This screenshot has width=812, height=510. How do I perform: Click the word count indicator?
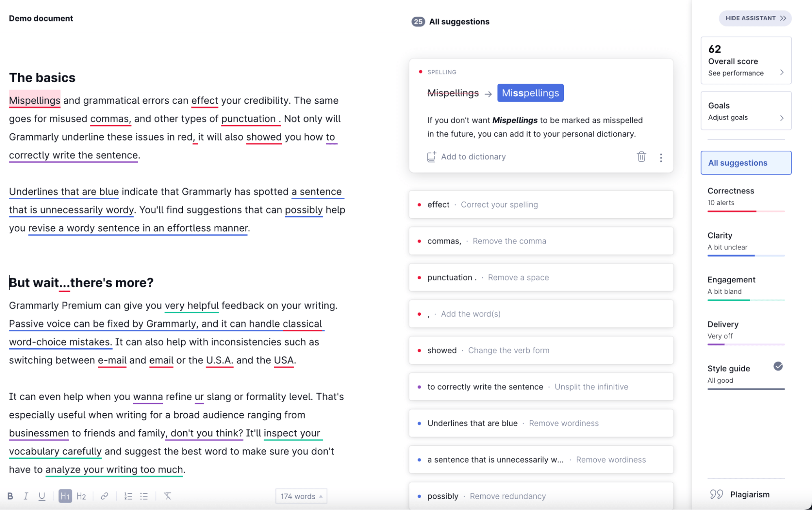click(301, 496)
